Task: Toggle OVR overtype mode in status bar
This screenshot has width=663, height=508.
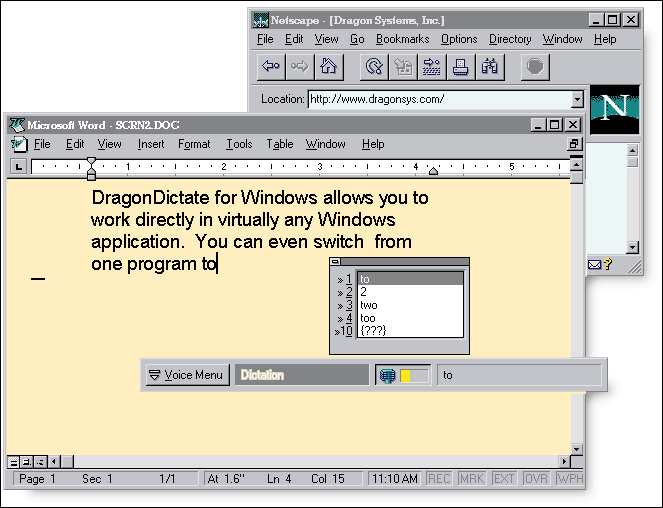Action: pyautogui.click(x=535, y=479)
